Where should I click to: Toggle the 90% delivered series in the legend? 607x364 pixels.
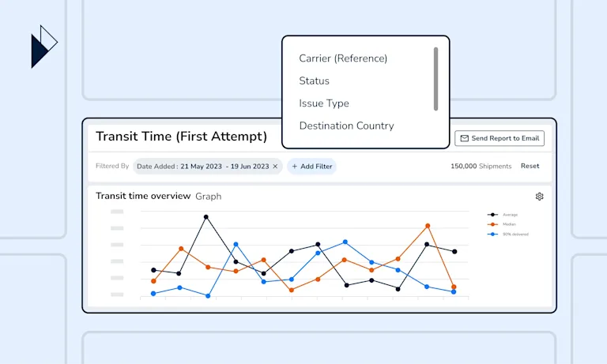pyautogui.click(x=508, y=234)
